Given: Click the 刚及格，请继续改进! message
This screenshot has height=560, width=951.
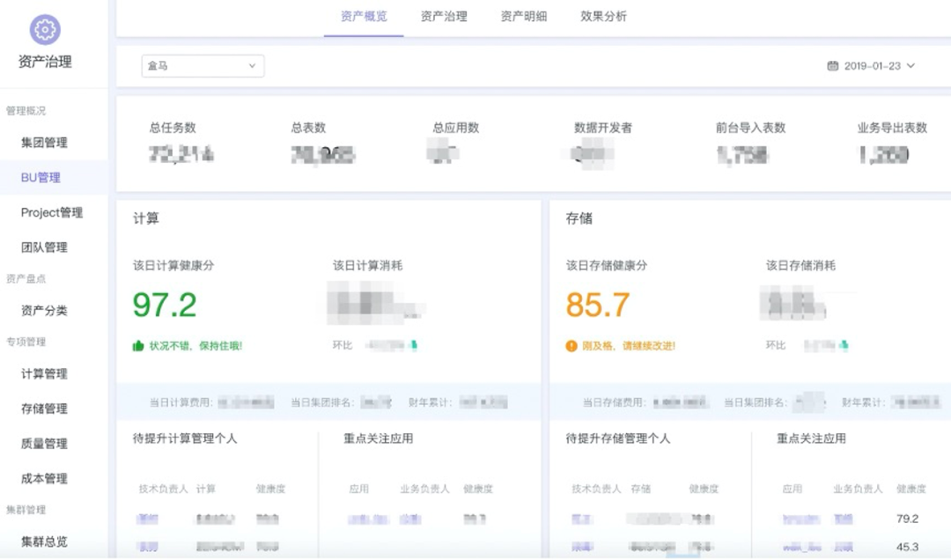Looking at the screenshot, I should (629, 346).
